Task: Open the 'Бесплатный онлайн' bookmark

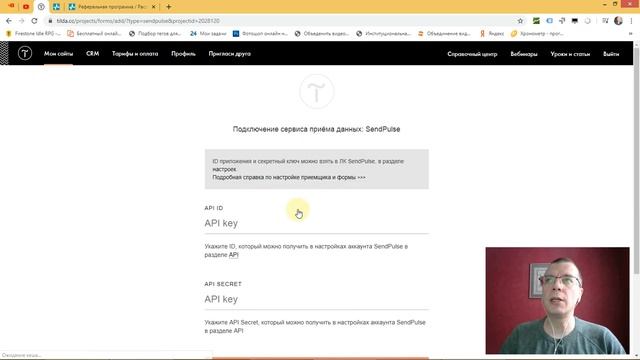Action: click(94, 34)
